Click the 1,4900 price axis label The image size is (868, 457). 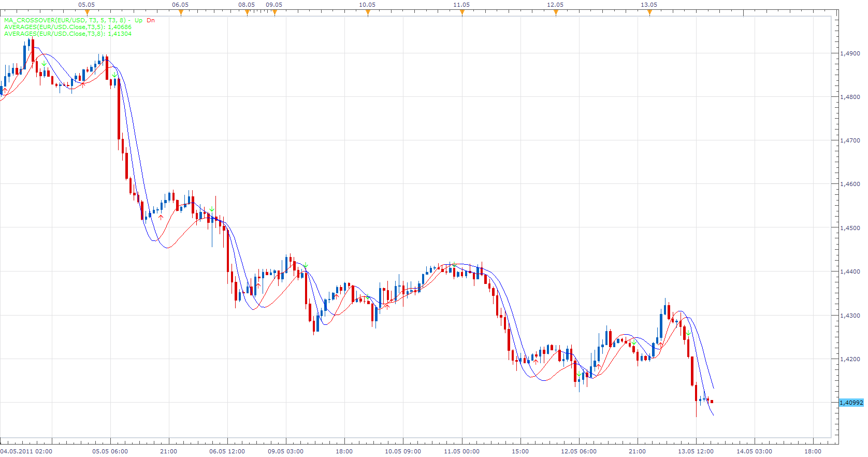[850, 53]
